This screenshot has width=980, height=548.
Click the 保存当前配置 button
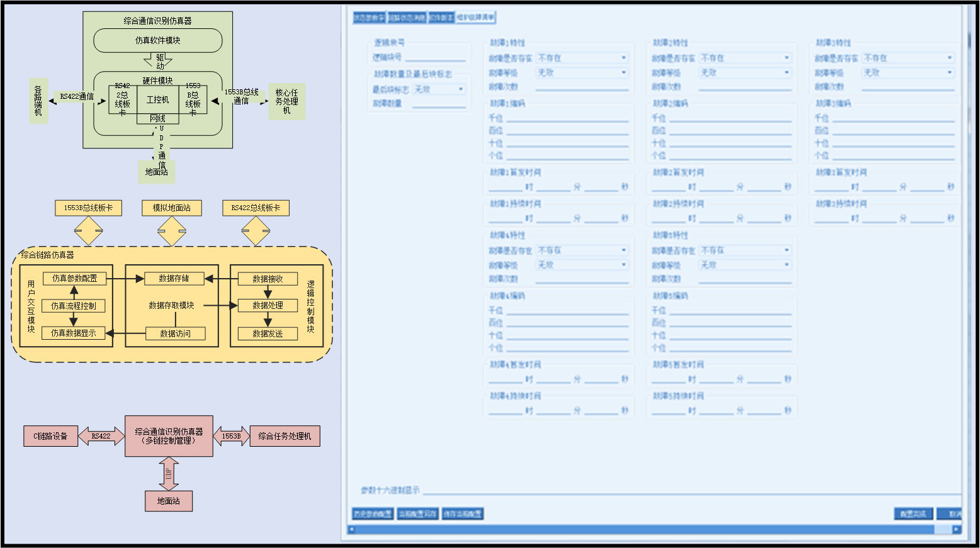[463, 514]
